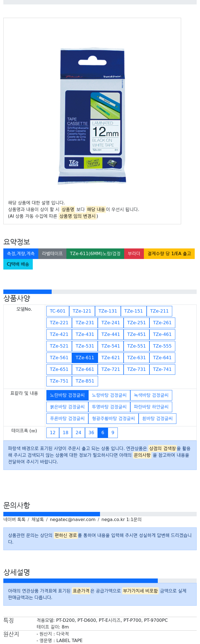Pick 형광주황바탕 검정글씨 option
The width and height of the screenshot is (200, 644).
tap(113, 419)
